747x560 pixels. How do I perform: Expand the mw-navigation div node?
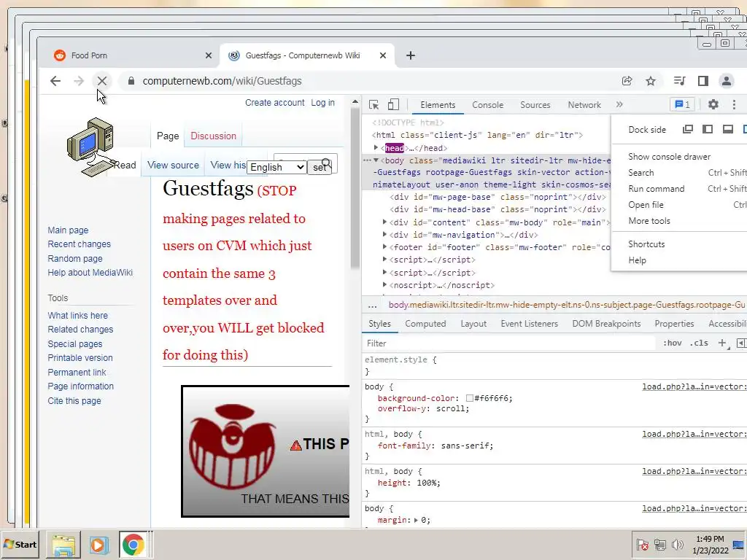[x=384, y=234]
